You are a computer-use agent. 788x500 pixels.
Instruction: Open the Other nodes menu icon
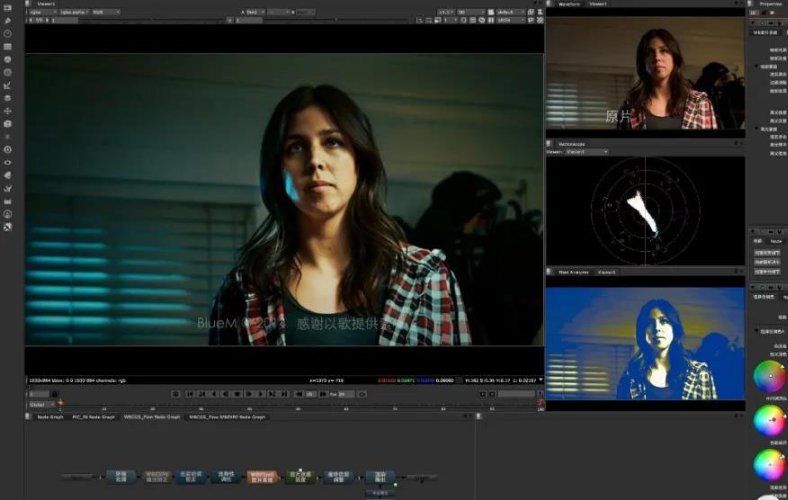(x=8, y=201)
